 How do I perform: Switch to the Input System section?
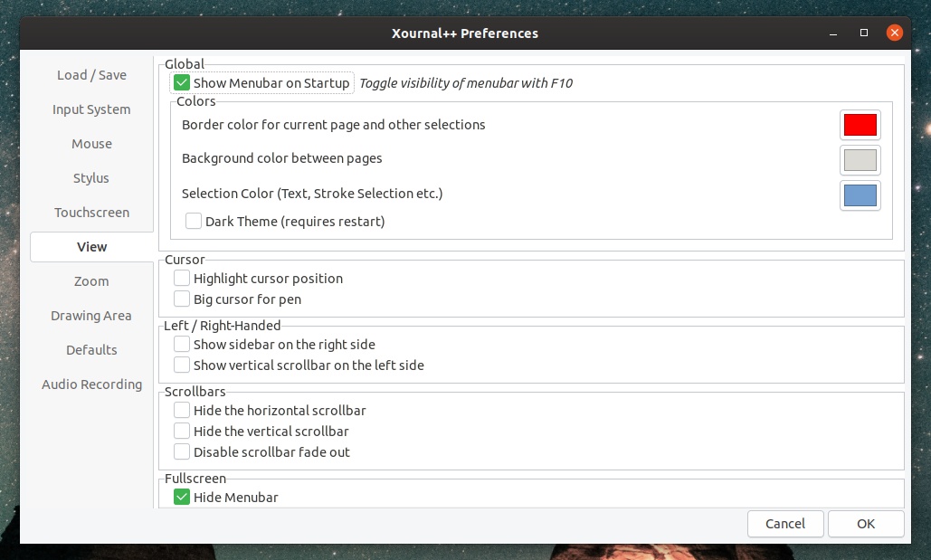point(91,109)
